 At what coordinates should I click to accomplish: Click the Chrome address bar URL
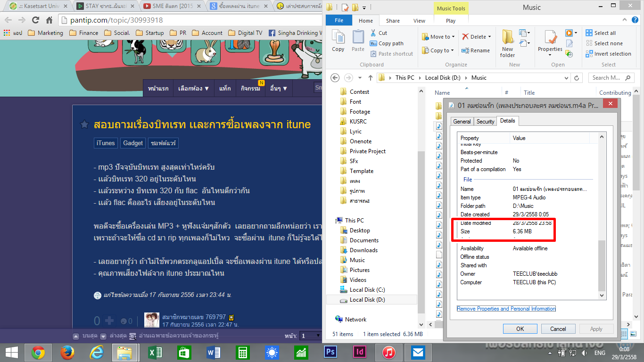click(117, 20)
